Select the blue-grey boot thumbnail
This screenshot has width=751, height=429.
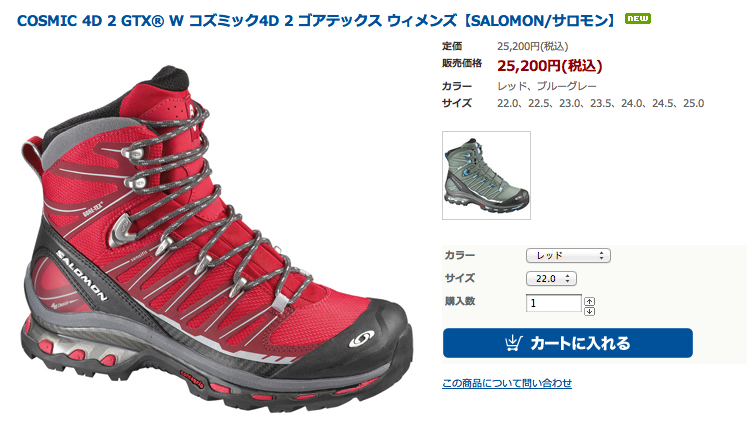pos(486,175)
